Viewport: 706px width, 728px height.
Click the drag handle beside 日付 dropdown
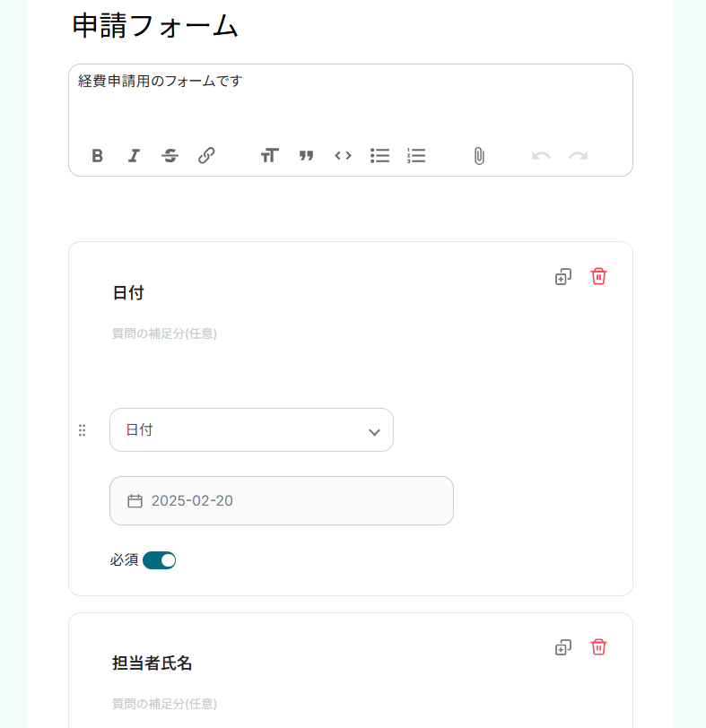(x=83, y=430)
